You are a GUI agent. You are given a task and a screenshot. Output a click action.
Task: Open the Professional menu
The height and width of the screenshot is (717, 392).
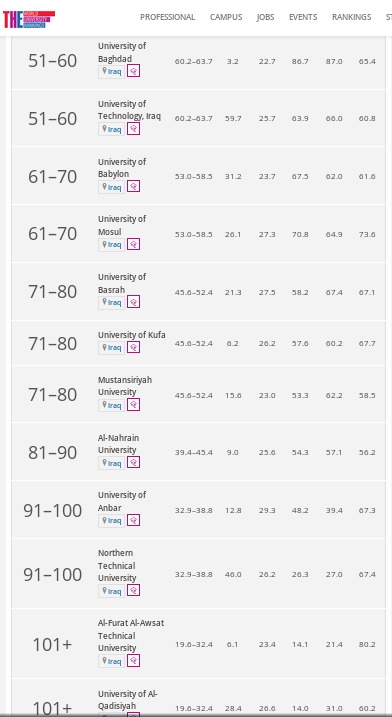[167, 17]
